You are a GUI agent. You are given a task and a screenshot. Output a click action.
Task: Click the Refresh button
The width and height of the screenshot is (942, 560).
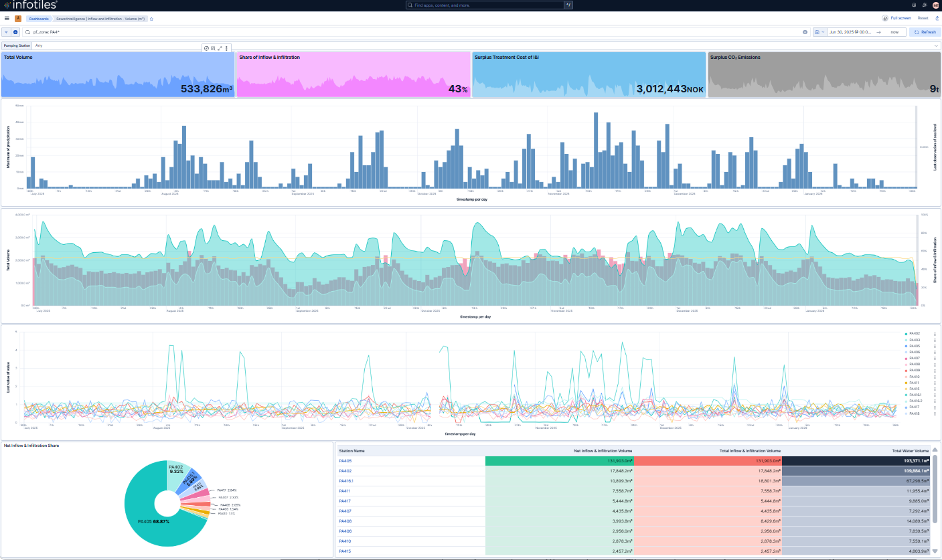(x=925, y=31)
